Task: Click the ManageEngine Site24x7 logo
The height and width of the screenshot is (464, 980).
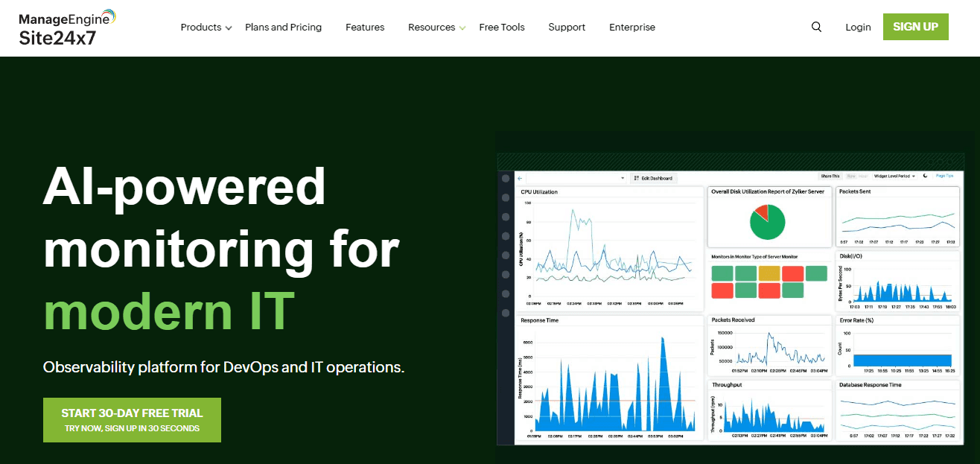Action: [x=68, y=27]
